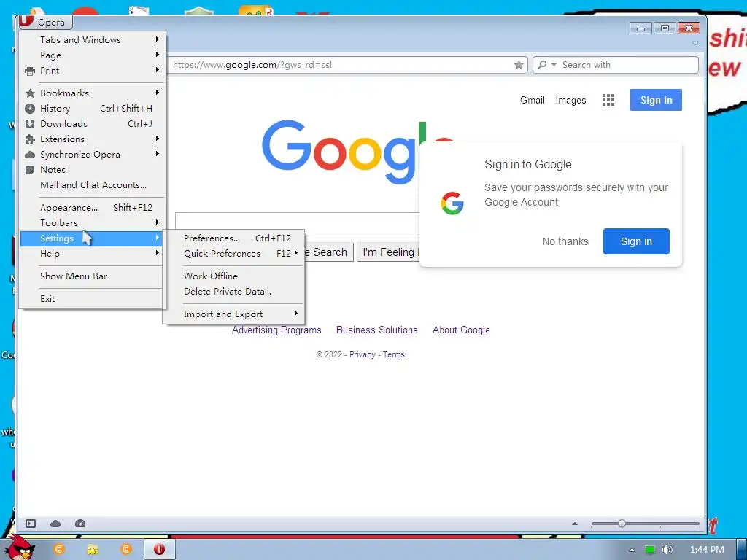Open Google Images link
The width and height of the screenshot is (747, 560).
pyautogui.click(x=570, y=100)
